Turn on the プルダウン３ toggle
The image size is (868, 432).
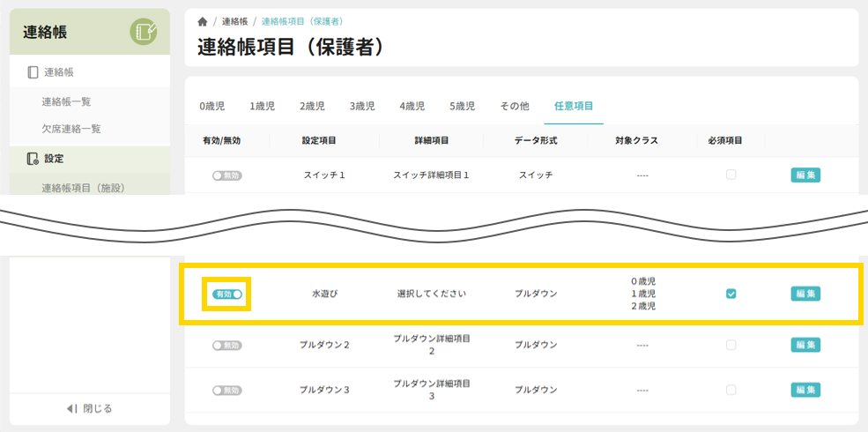(227, 390)
